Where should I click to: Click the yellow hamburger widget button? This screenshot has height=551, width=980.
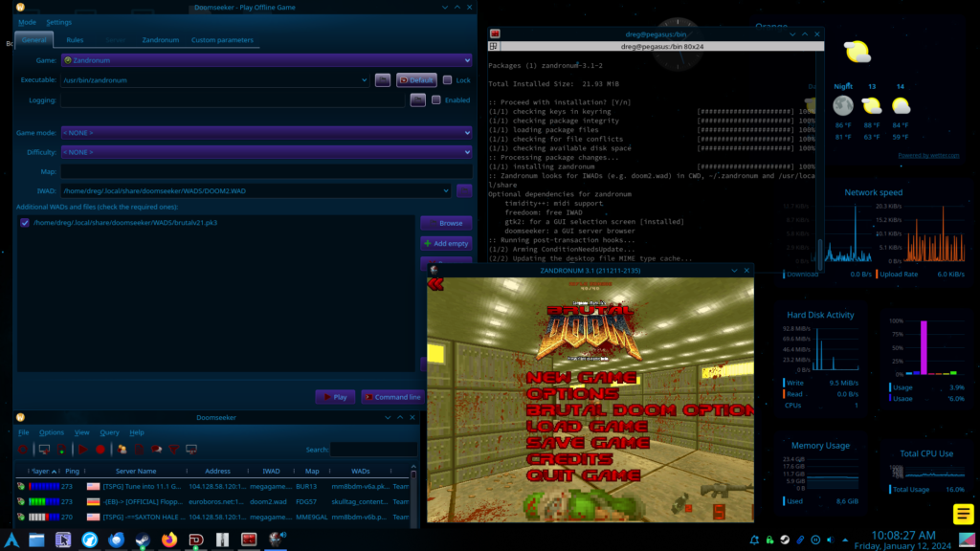click(x=963, y=514)
